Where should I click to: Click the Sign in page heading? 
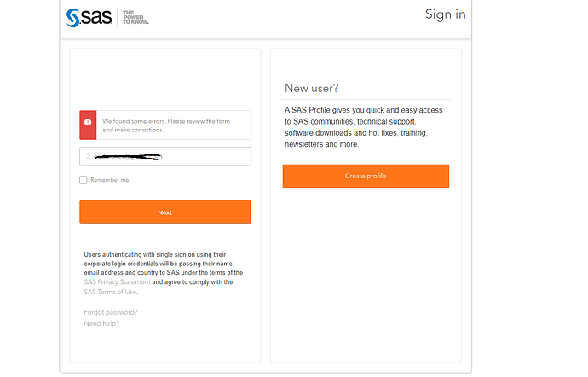coord(445,14)
